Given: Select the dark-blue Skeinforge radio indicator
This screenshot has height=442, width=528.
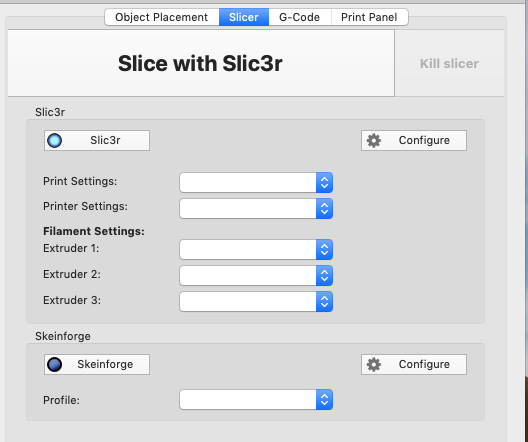Looking at the screenshot, I should [x=55, y=364].
